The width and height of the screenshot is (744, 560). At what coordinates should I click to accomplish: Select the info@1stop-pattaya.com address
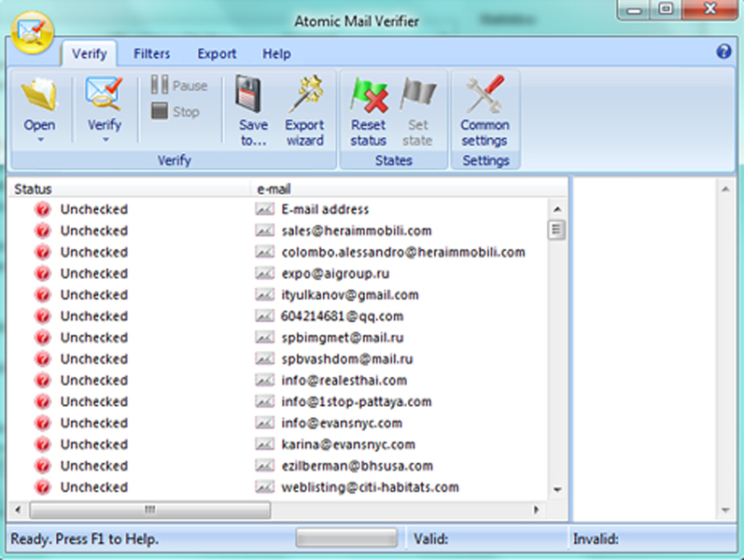(x=357, y=402)
